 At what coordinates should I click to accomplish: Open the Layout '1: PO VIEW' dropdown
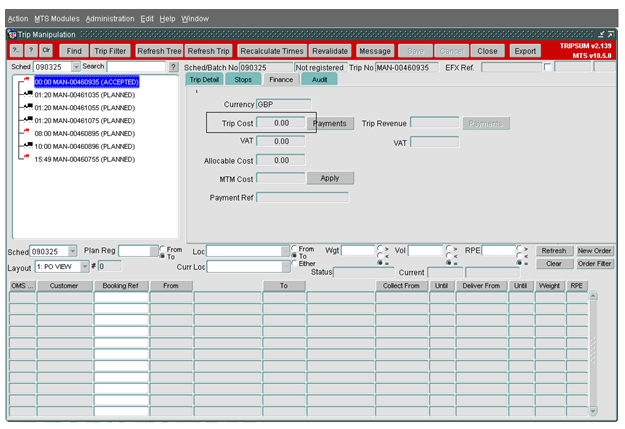point(85,266)
